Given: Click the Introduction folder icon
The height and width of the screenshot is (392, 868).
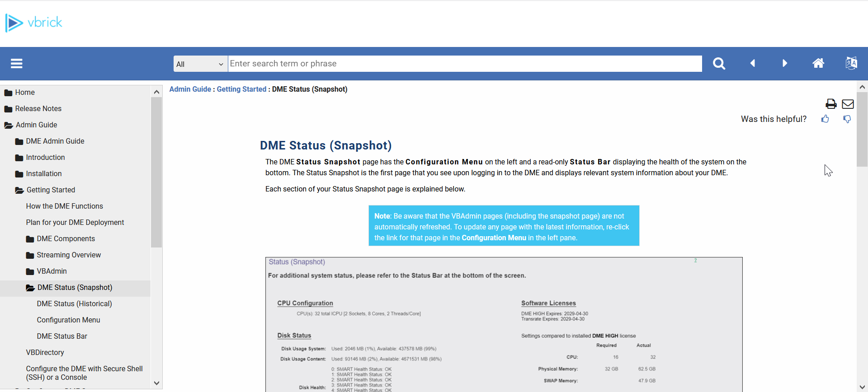Looking at the screenshot, I should 19,158.
